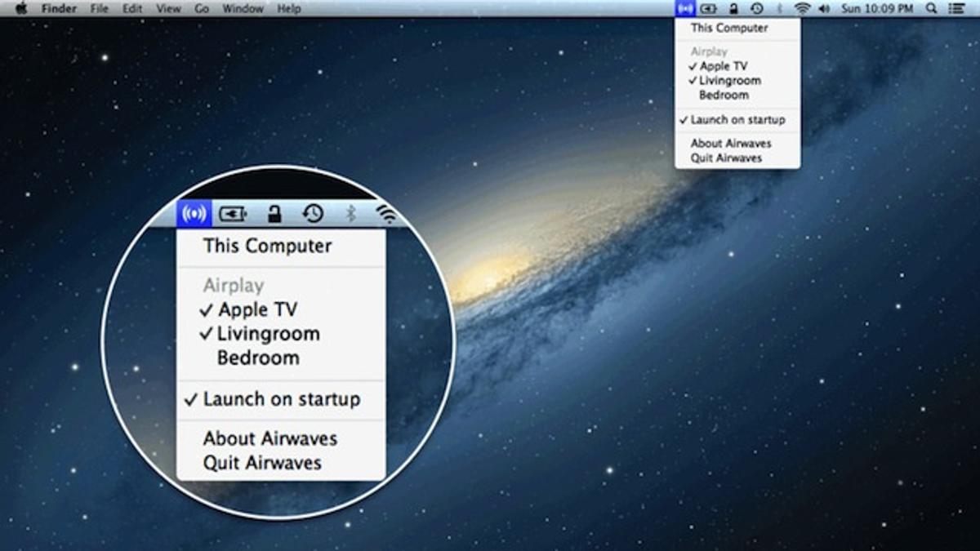Click the battery icon in the top menu bar
The width and height of the screenshot is (980, 551).
coord(708,9)
